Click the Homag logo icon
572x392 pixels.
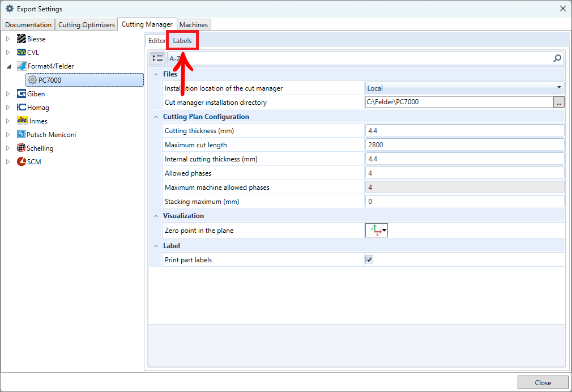point(22,107)
